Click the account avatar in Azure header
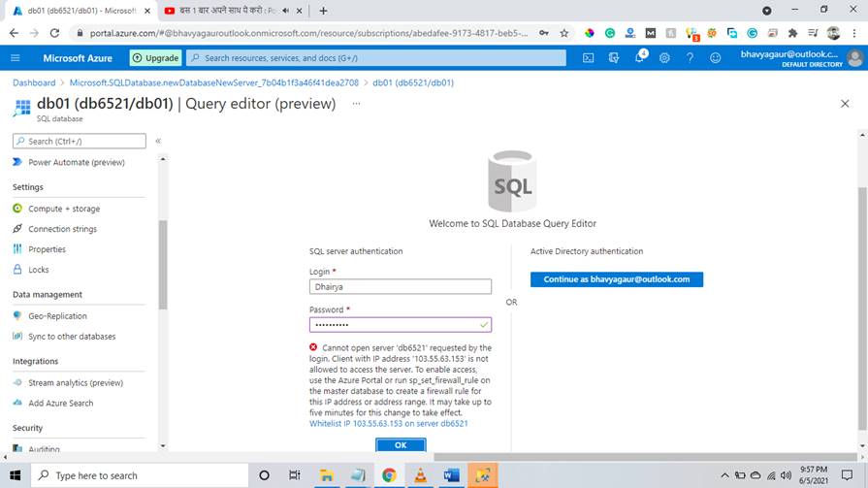 [x=854, y=57]
